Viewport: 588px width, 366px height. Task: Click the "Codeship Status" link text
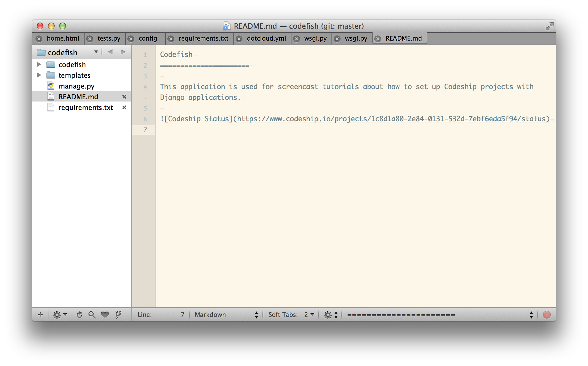click(x=198, y=119)
